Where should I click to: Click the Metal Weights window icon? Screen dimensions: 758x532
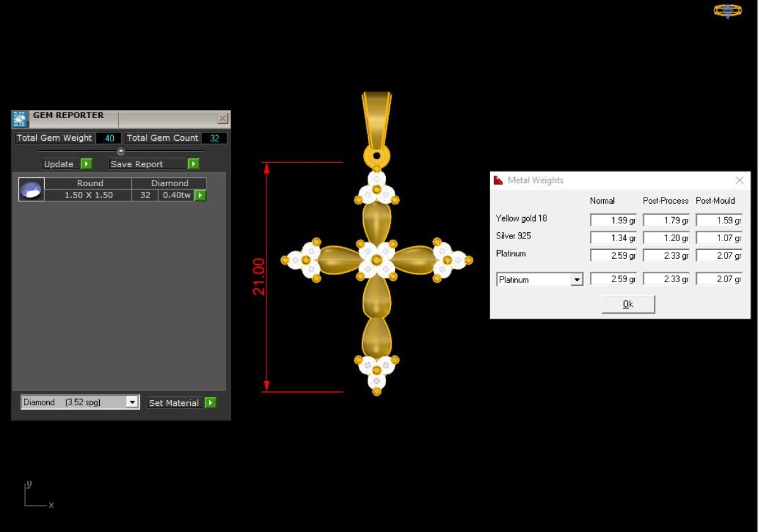[x=498, y=180]
